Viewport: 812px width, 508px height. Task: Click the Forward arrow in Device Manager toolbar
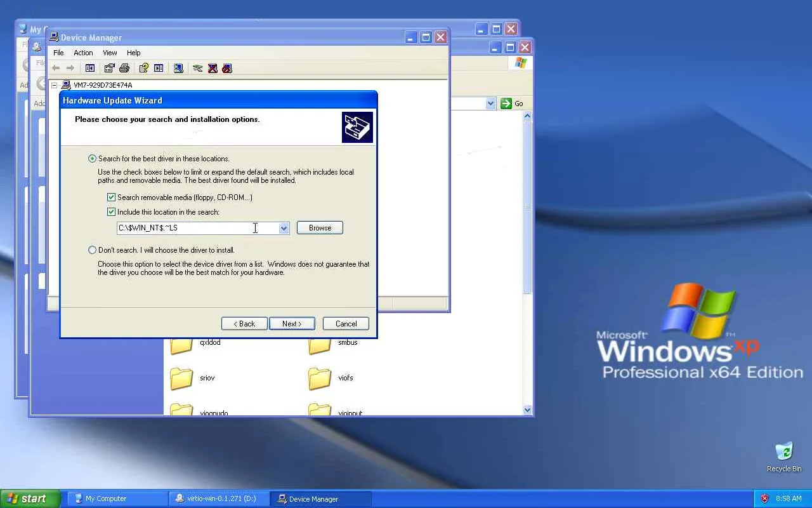70,68
